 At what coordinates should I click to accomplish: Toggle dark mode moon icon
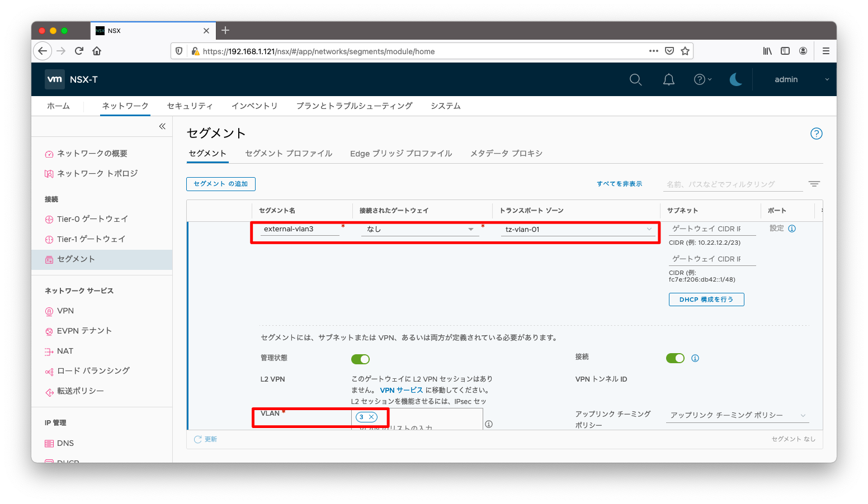736,80
